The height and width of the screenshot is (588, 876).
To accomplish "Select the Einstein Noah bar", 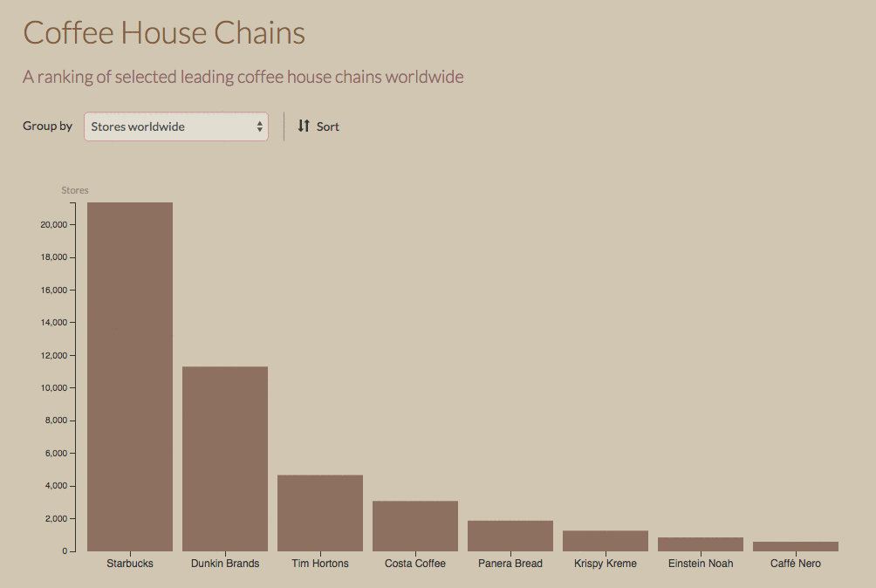I will (x=701, y=544).
